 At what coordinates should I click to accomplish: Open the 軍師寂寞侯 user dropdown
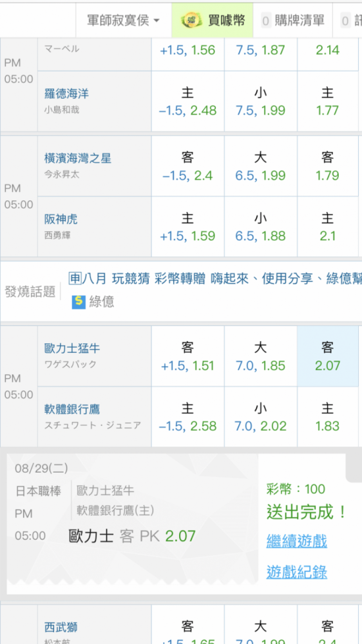coord(123,20)
